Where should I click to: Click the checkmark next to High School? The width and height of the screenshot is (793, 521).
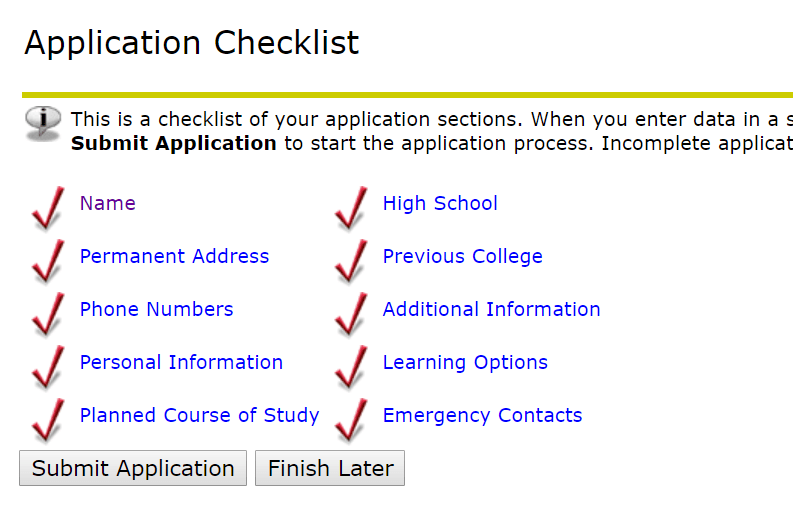point(351,208)
